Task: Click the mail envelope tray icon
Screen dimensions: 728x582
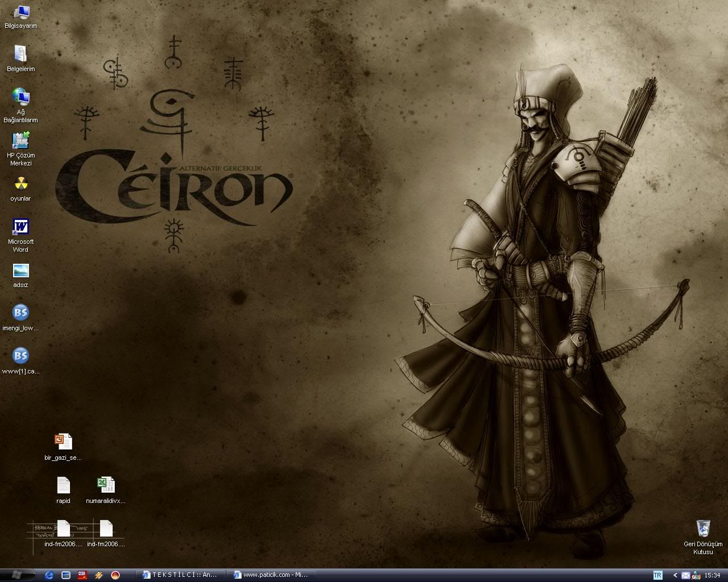Action: [x=685, y=575]
